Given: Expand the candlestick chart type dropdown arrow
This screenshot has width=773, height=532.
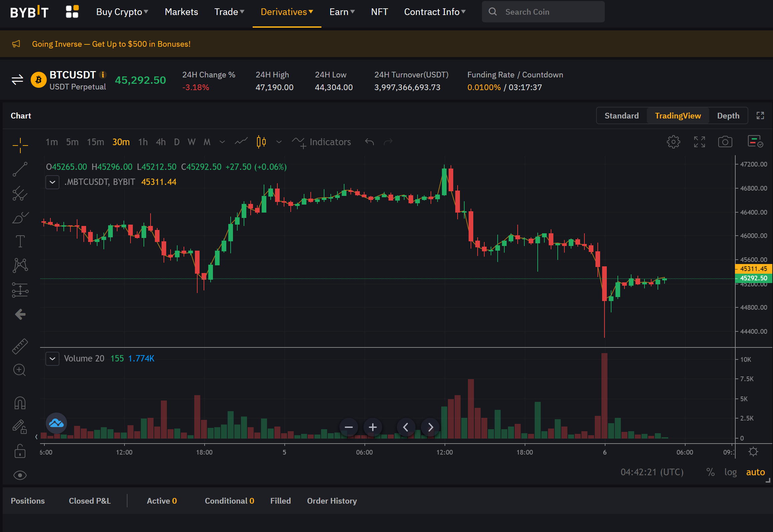Looking at the screenshot, I should (x=279, y=142).
